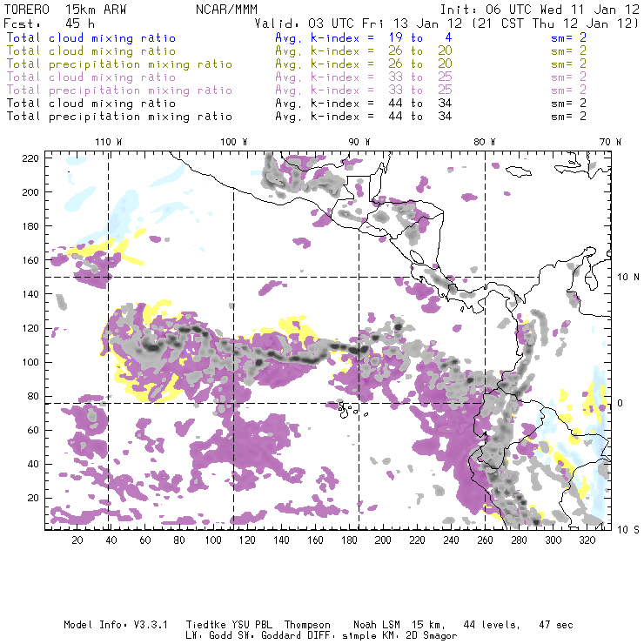Select the "NCAR/MMM" header label

(x=226, y=10)
